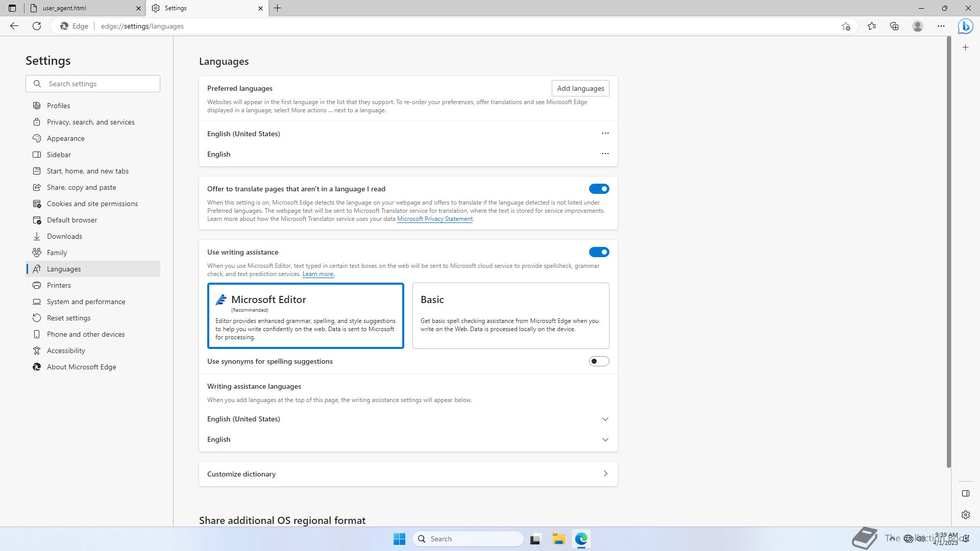Enable Use synonyms for spelling suggestions

click(599, 361)
